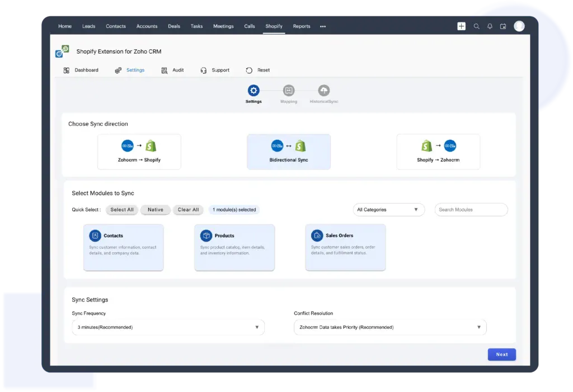Click the Shopify bag icon in Zohocrm → Shopify card
Viewport: 573px width, 392px height.
[x=151, y=146]
